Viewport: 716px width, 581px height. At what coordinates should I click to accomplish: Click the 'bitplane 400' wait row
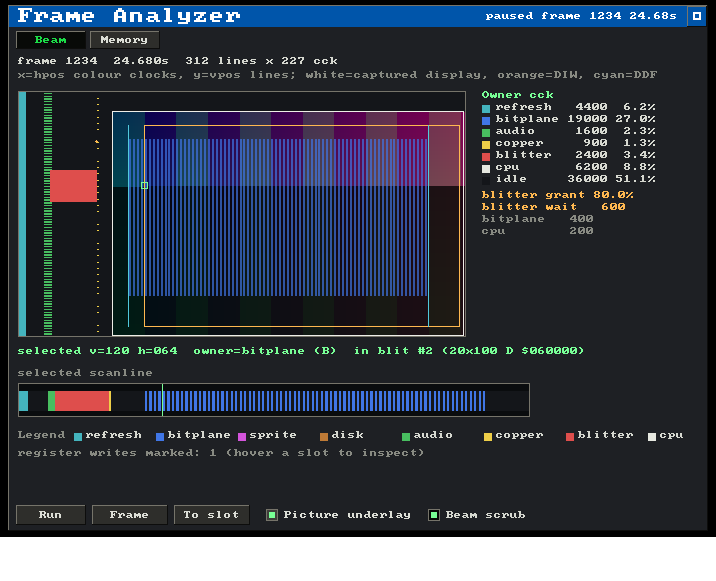coord(537,219)
